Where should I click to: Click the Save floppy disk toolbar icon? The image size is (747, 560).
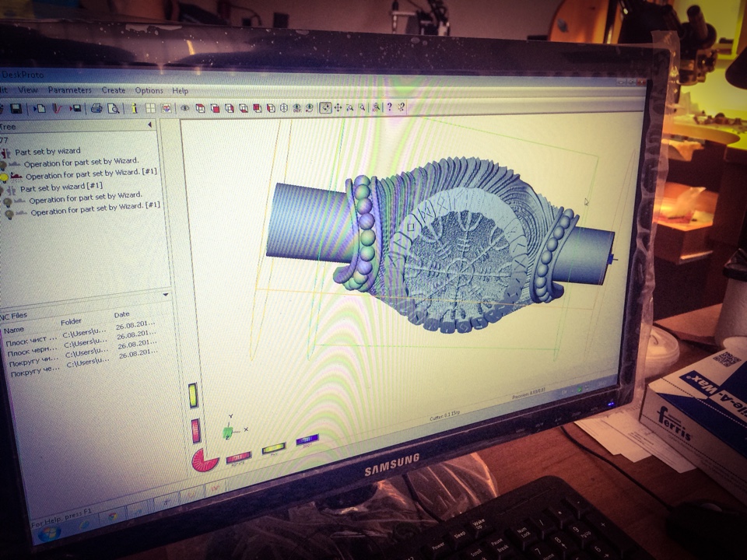16,108
